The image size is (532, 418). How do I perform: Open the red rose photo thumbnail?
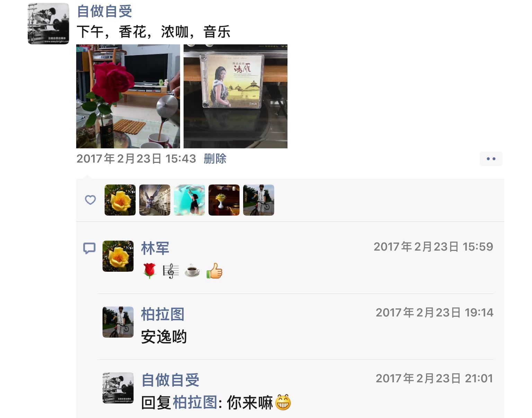pyautogui.click(x=128, y=96)
